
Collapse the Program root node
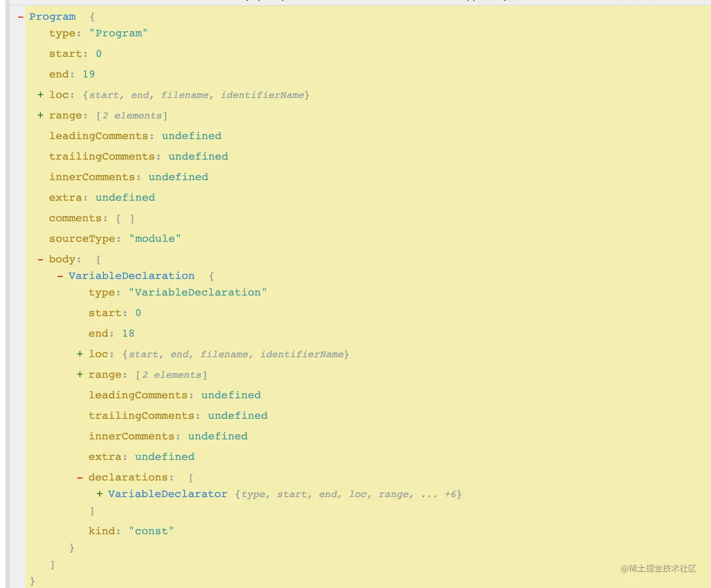pos(20,17)
